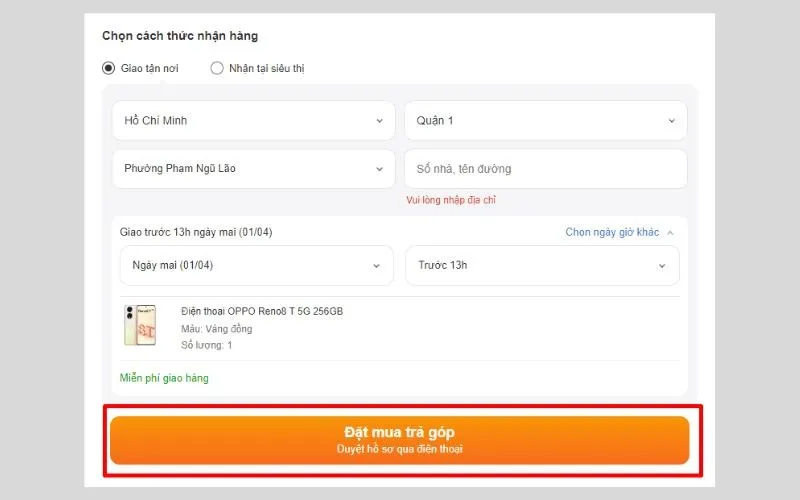Image resolution: width=800 pixels, height=500 pixels.
Task: Click the "Chọn cách thức nhận hàng" heading
Action: tap(180, 36)
